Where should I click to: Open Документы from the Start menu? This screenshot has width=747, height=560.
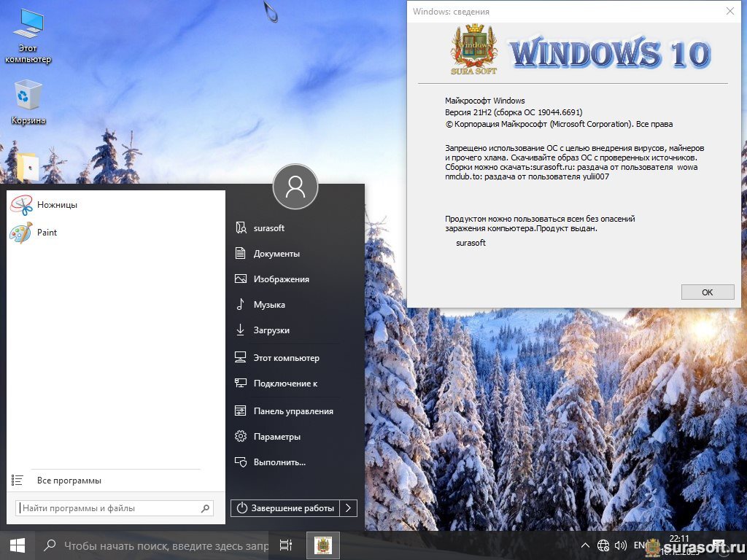pos(276,254)
